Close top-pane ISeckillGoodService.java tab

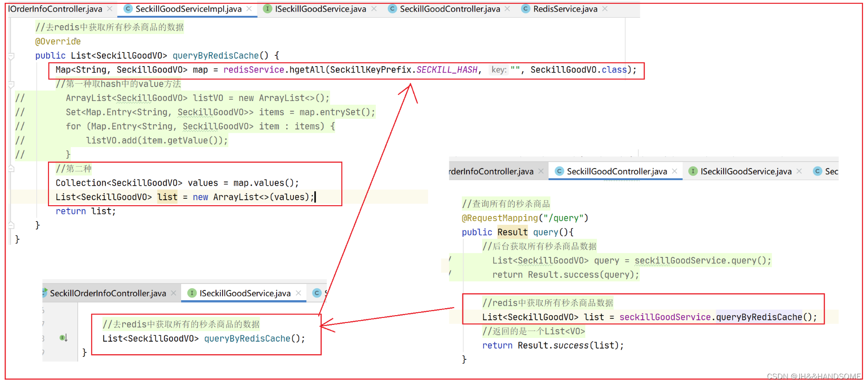pyautogui.click(x=374, y=9)
